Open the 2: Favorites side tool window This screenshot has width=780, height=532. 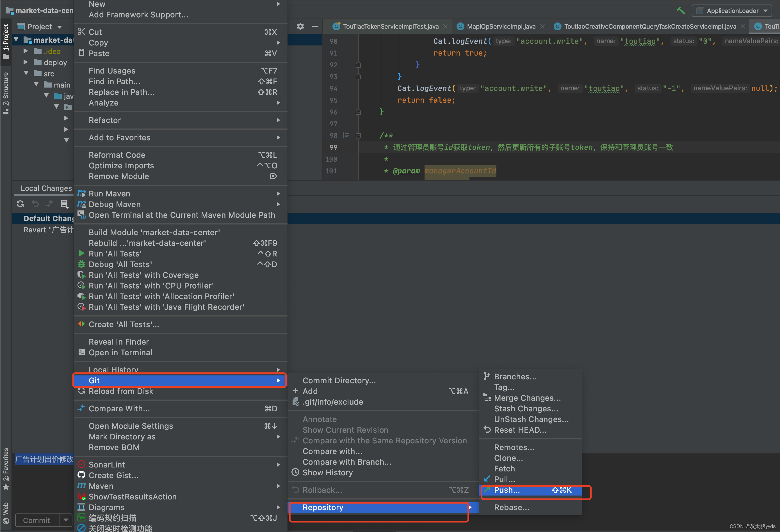[6, 468]
